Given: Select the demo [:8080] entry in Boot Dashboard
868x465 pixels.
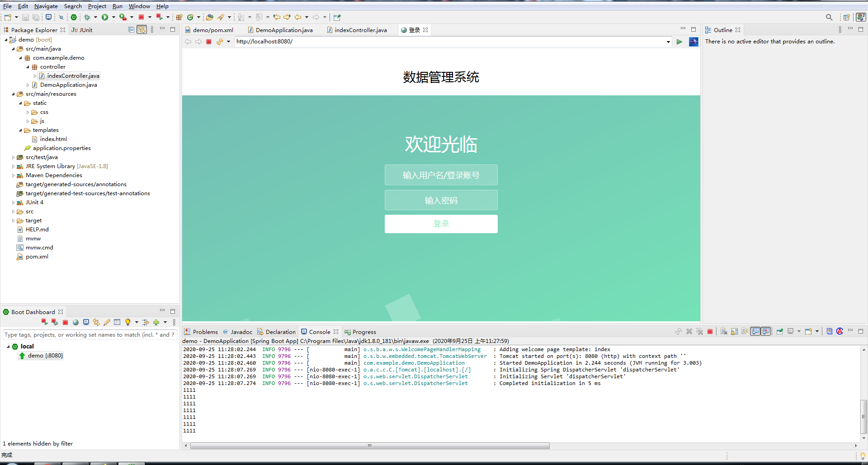Looking at the screenshot, I should tap(41, 356).
